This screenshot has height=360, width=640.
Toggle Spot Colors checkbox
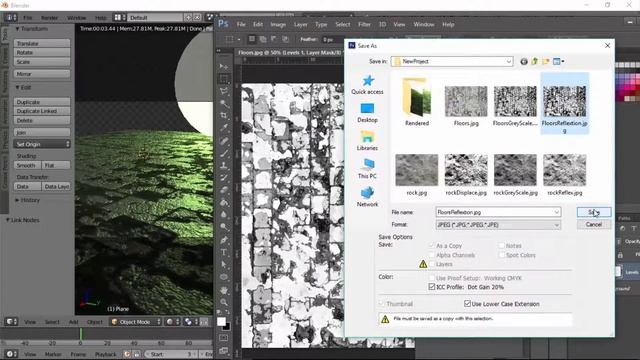[x=501, y=255]
